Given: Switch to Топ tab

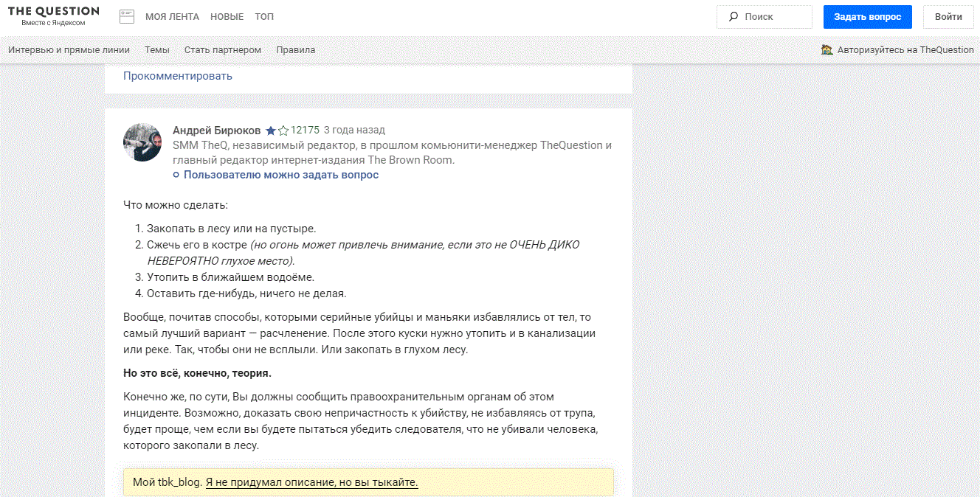Looking at the screenshot, I should pyautogui.click(x=264, y=16).
